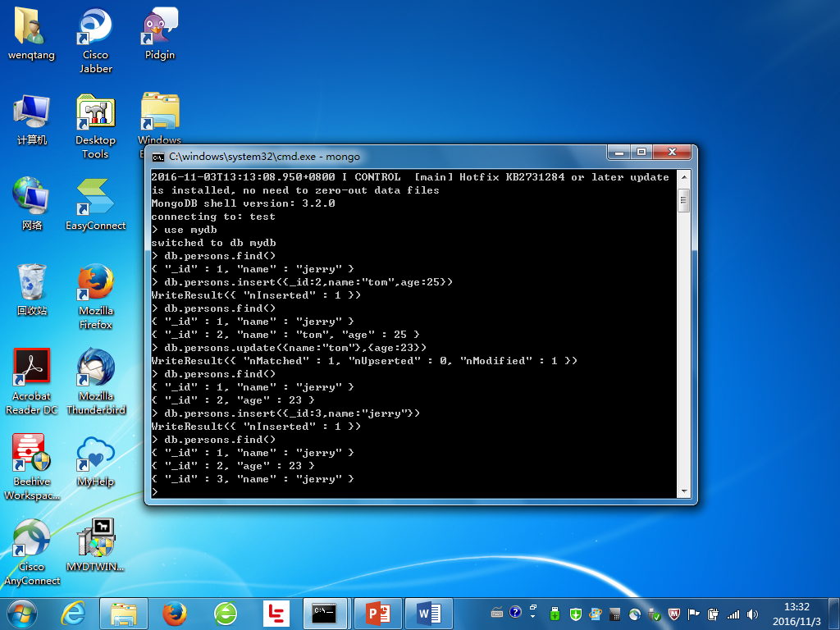The image size is (840, 630).
Task: Launch EasyConnect shortcut
Action: pos(95,204)
